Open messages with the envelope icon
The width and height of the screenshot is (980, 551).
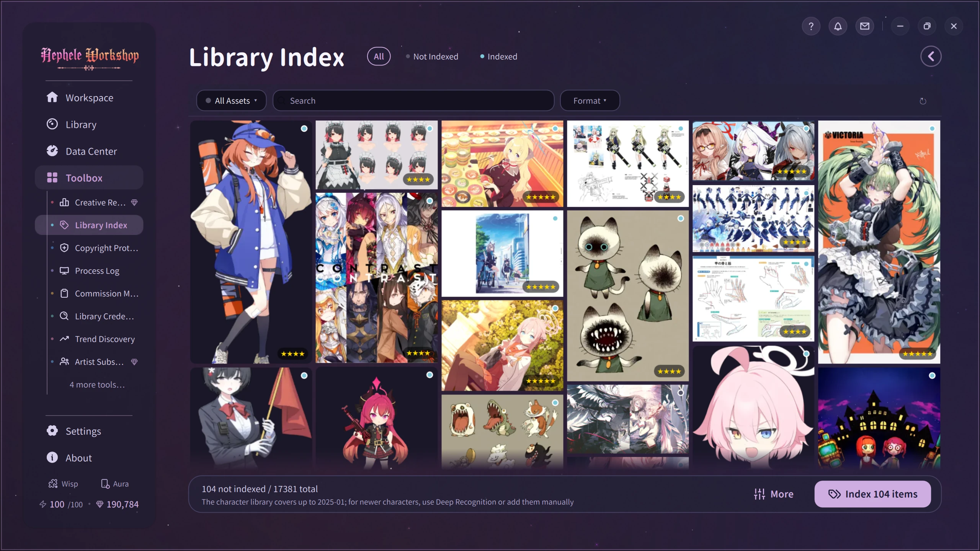click(864, 26)
